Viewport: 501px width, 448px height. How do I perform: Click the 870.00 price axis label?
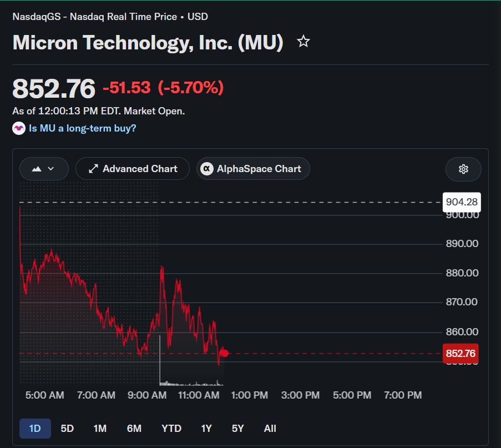click(462, 302)
